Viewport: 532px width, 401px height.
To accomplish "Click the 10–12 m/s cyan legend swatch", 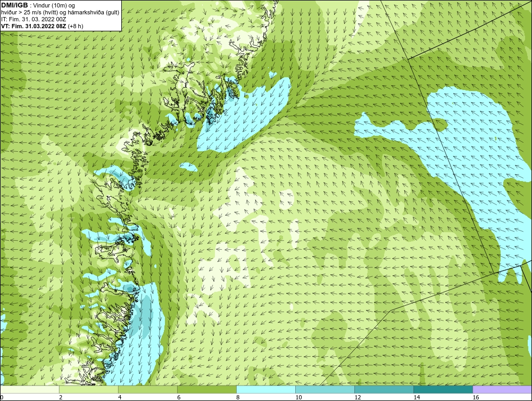I will 325,389.
